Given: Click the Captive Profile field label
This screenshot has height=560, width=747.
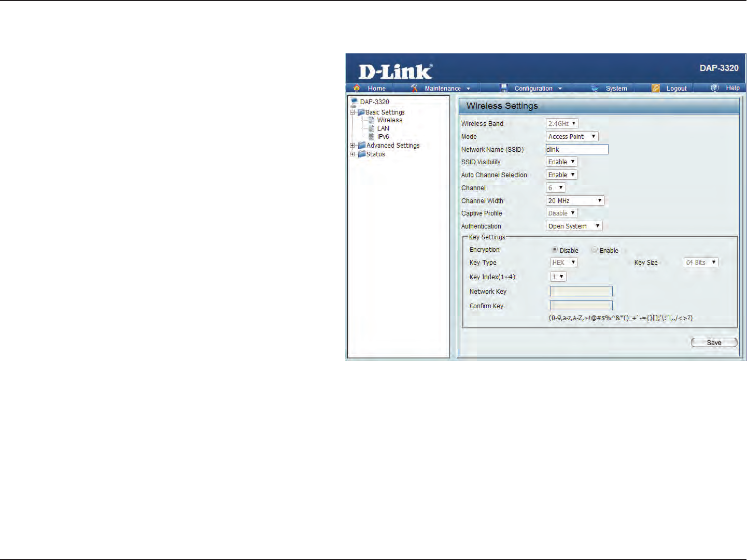Looking at the screenshot, I should [x=482, y=213].
